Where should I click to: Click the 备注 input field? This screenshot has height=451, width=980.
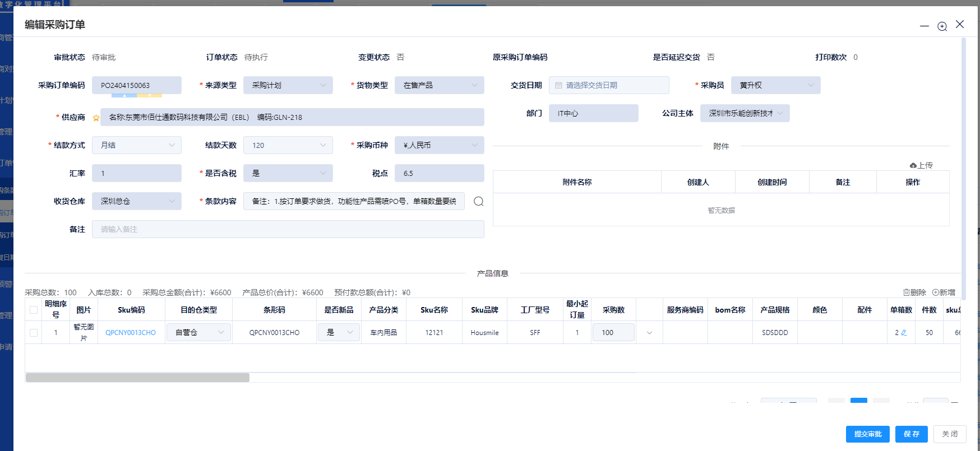coord(288,229)
